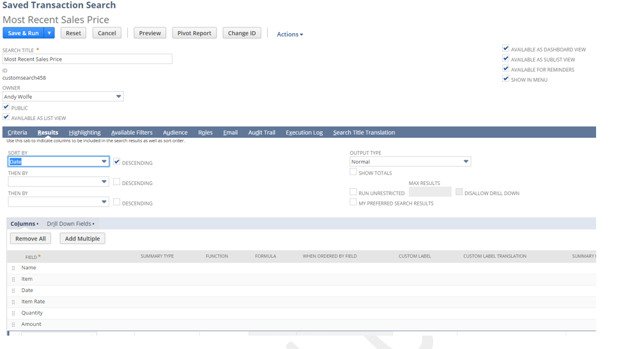Click the Add Multiple button
Viewport: 644px width, 349px height.
click(x=82, y=239)
